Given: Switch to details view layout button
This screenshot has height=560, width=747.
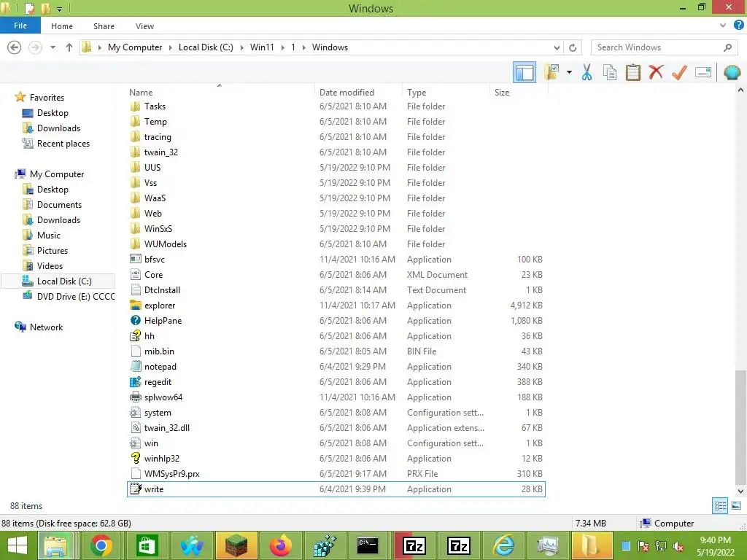Looking at the screenshot, I should 720,505.
